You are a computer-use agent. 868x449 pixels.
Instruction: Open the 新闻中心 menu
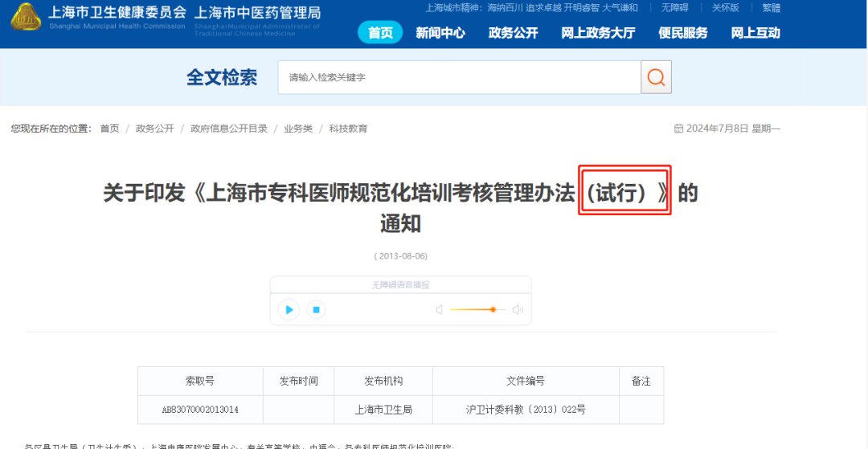click(440, 33)
